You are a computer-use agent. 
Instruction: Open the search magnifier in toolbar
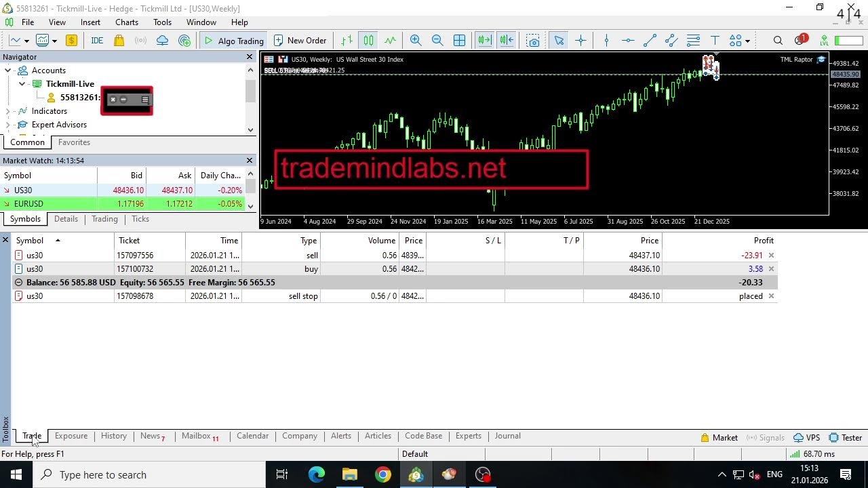[x=778, y=41]
